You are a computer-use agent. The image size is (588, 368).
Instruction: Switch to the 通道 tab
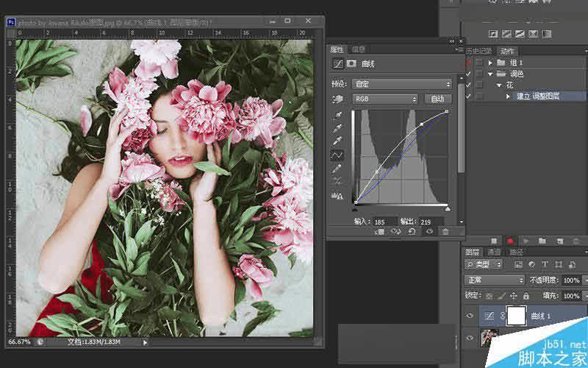click(x=493, y=252)
